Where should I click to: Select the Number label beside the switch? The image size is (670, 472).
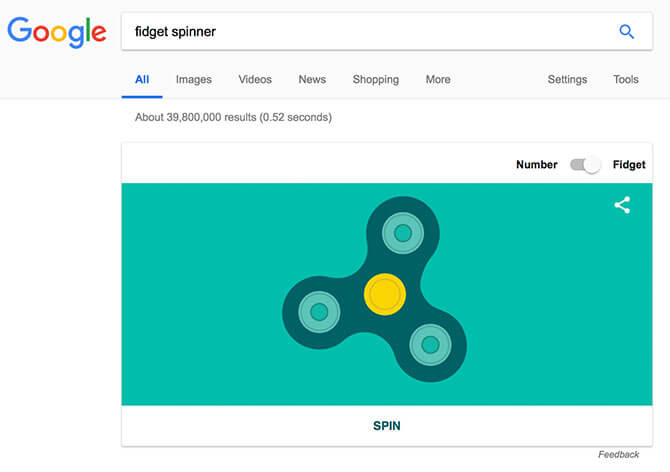point(537,164)
